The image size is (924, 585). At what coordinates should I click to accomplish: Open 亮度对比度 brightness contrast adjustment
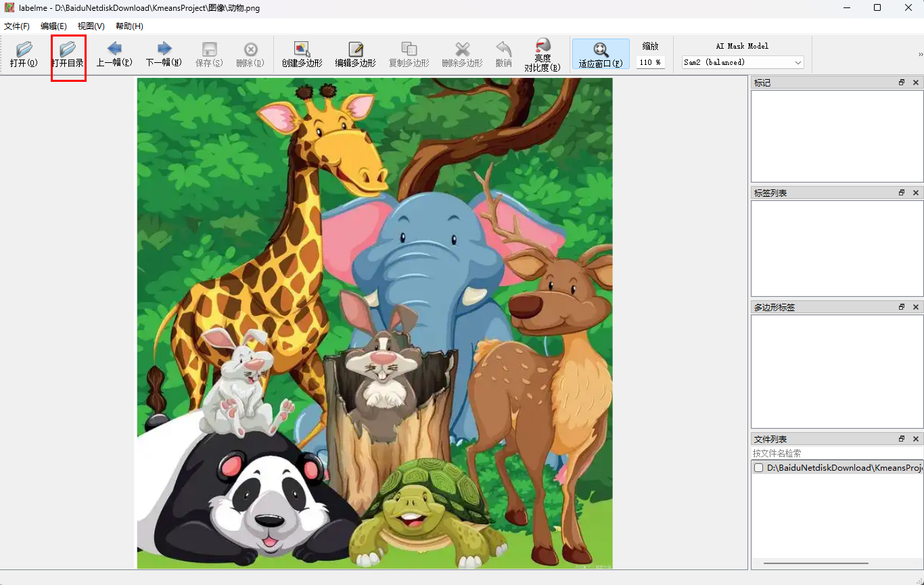(542, 54)
